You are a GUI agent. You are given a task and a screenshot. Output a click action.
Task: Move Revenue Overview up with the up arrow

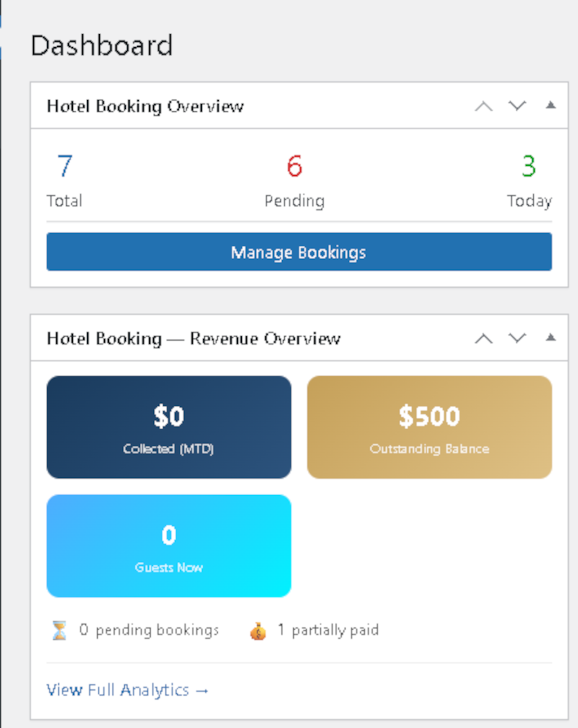[x=484, y=339]
